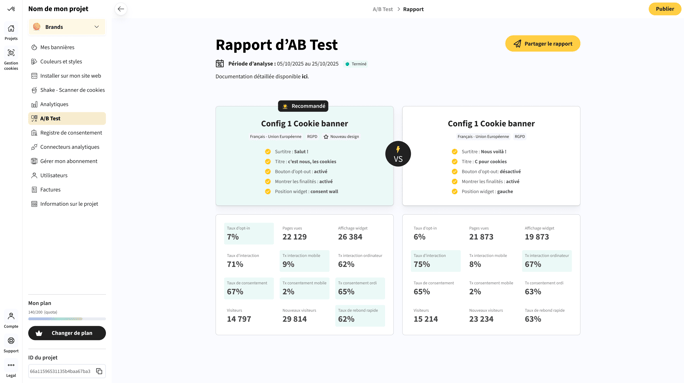Click the 15 214 visiteurs value

point(426,319)
